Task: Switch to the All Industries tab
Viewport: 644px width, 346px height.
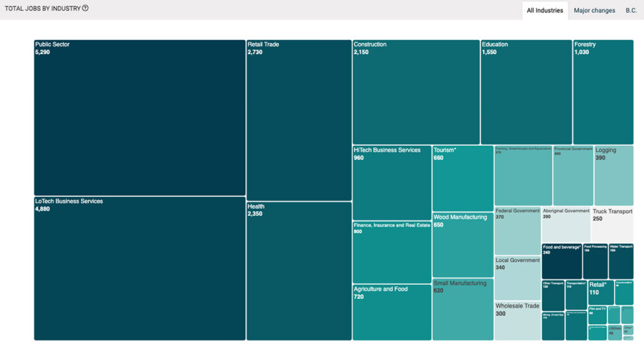Action: [545, 10]
